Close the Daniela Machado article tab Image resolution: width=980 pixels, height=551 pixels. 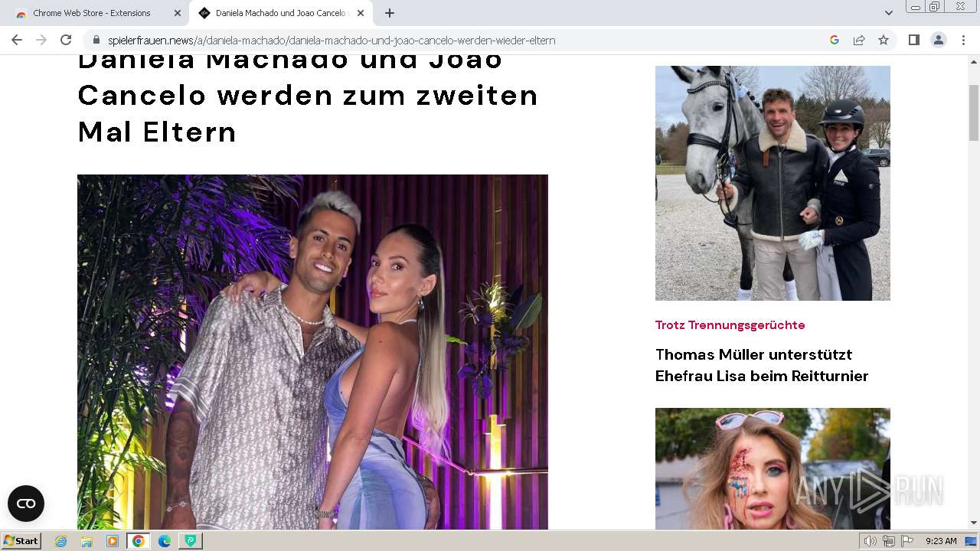(x=361, y=13)
